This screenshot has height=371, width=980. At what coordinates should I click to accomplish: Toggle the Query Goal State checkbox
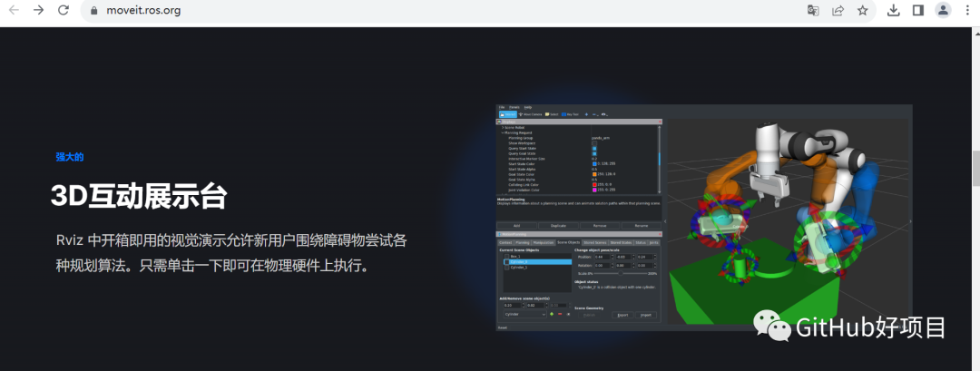click(594, 153)
